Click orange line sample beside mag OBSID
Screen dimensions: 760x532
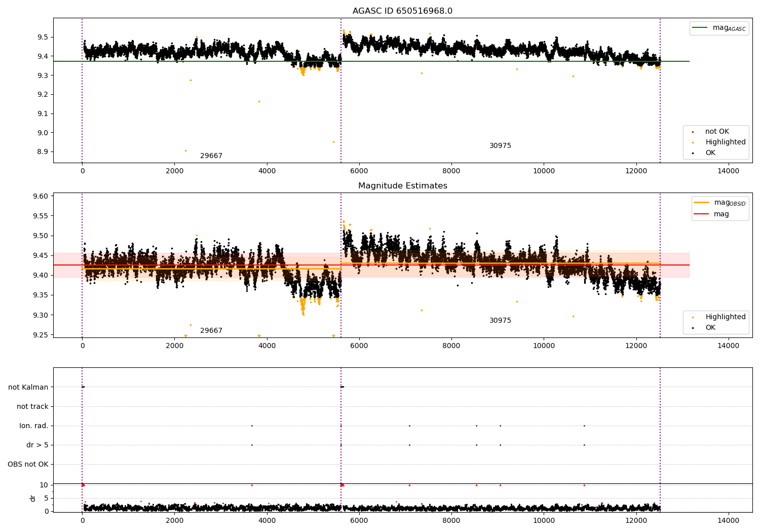pos(702,202)
